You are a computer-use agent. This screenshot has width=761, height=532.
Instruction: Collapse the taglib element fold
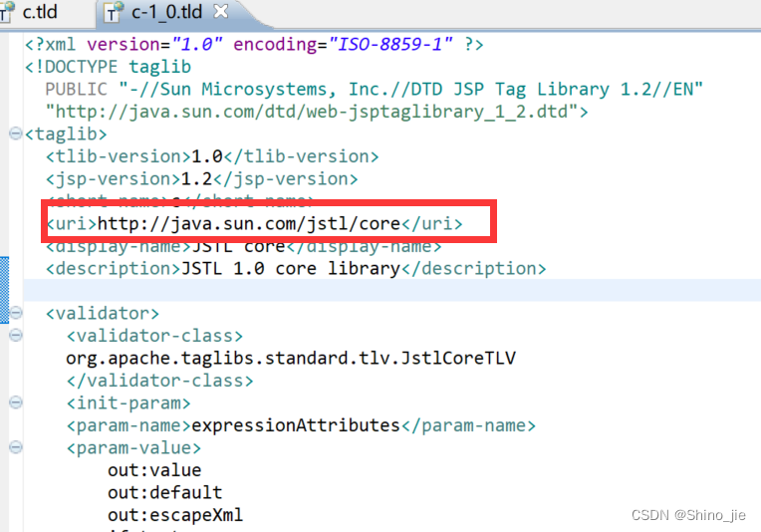tap(16, 133)
